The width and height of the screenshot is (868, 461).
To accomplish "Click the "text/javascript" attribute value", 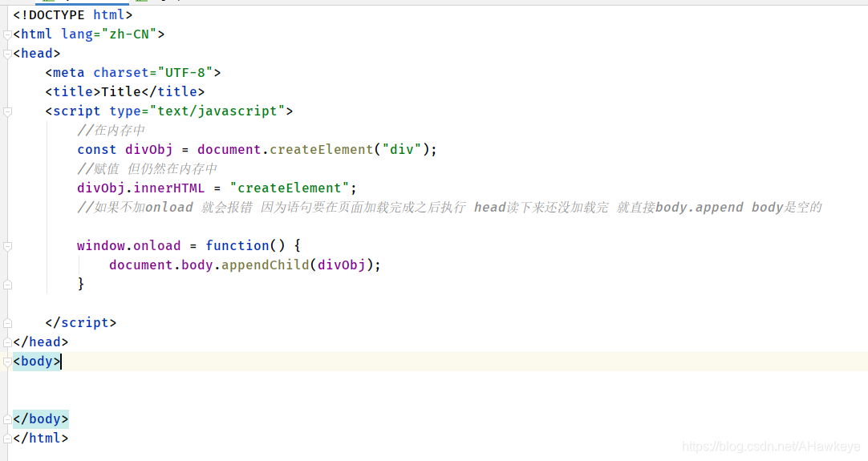I will pos(217,111).
